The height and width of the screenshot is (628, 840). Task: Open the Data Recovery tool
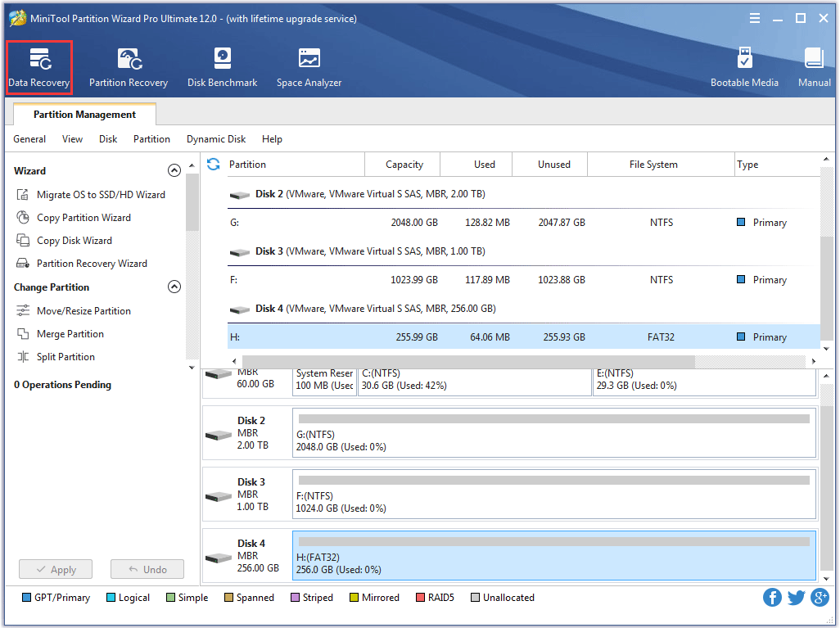38,66
